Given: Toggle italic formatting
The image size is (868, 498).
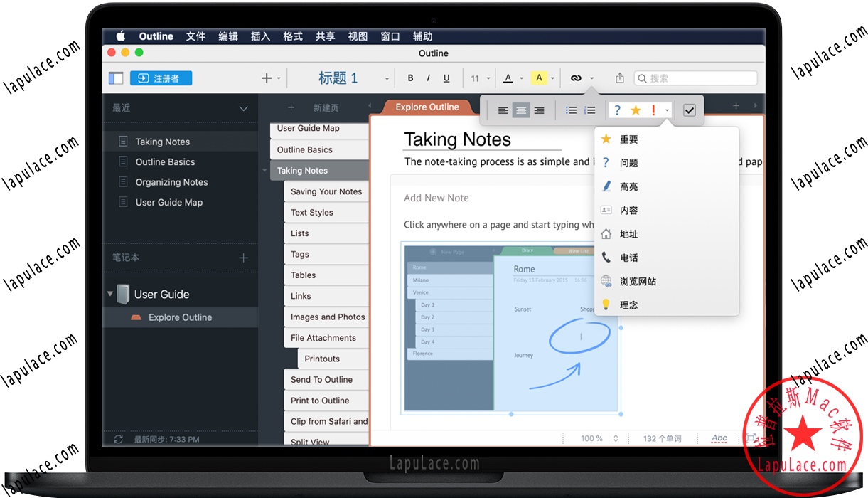Looking at the screenshot, I should pyautogui.click(x=428, y=78).
